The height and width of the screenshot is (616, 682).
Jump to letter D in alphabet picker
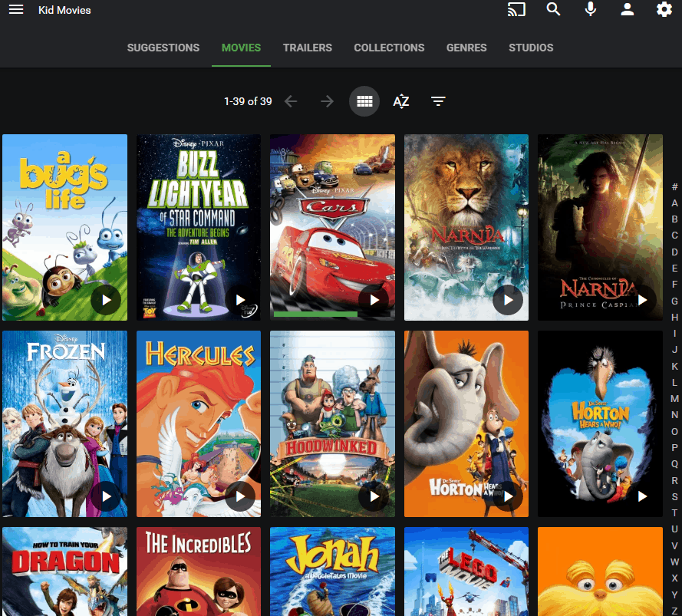674,252
